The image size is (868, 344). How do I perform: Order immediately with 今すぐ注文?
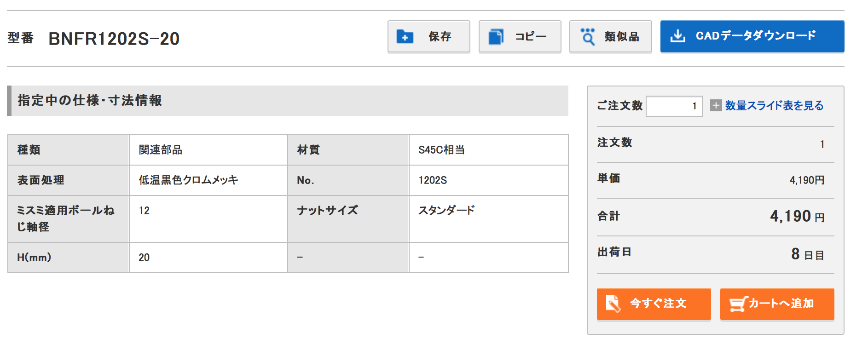654,304
